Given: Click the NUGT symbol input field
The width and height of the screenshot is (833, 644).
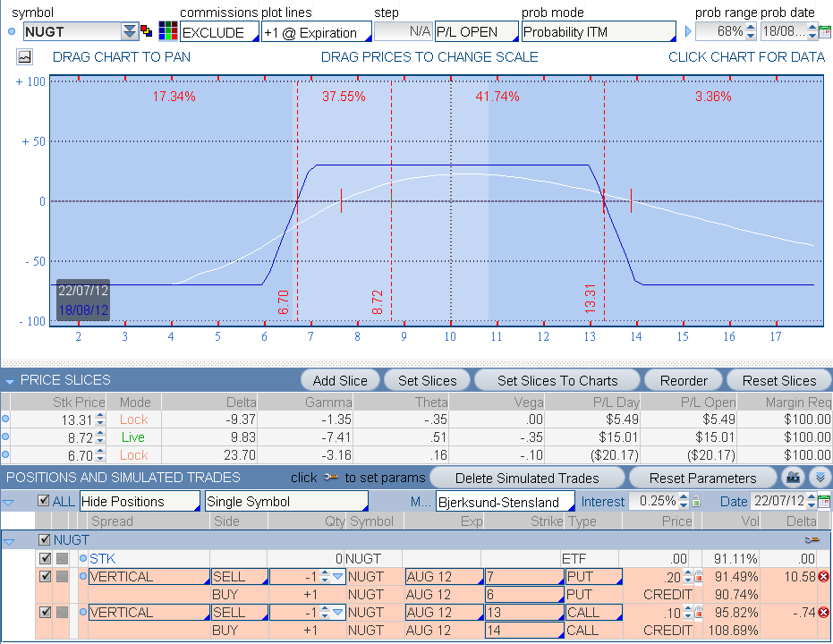Looking at the screenshot, I should point(71,32).
